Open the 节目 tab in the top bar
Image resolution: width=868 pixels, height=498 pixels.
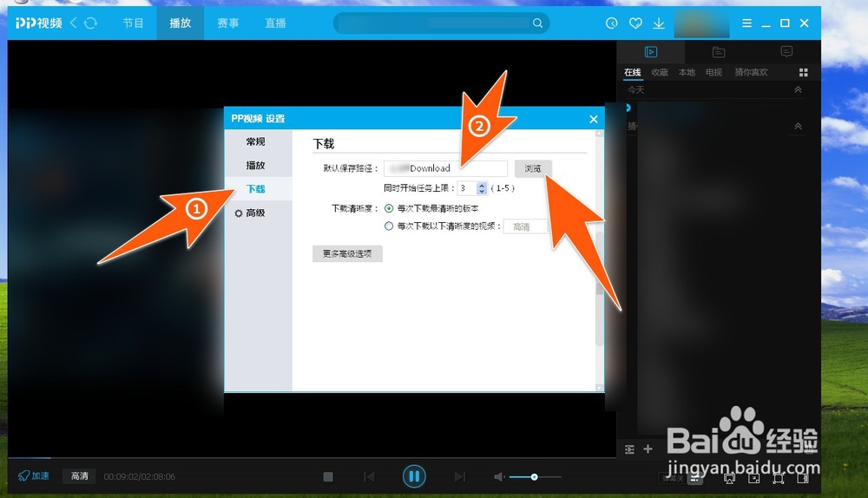[x=133, y=23]
